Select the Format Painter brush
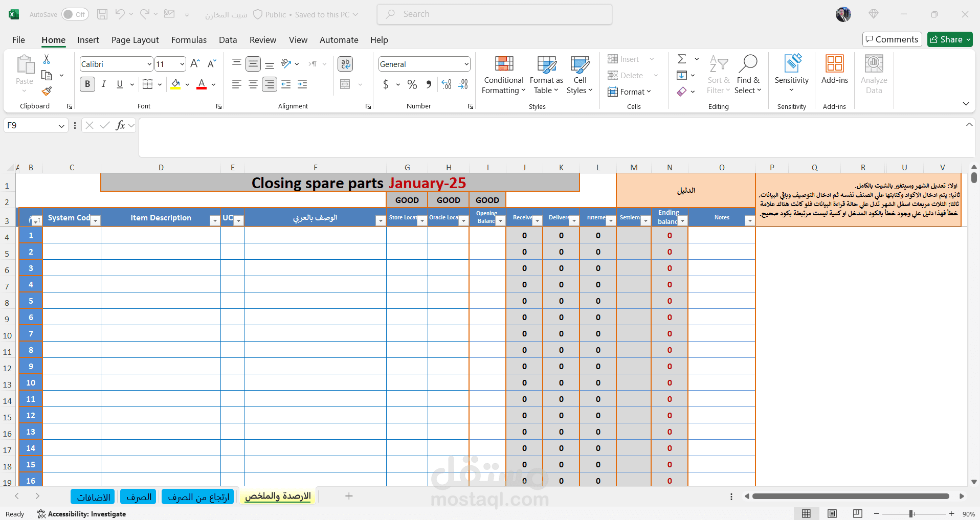This screenshot has width=980, height=520. tap(47, 92)
